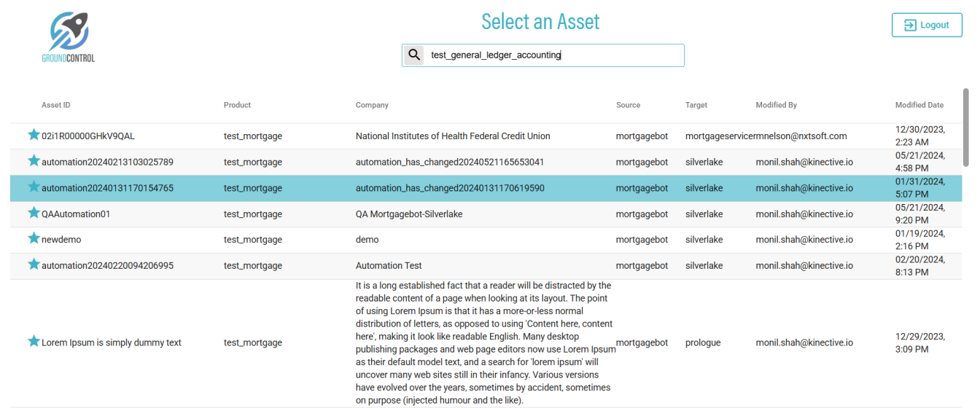
Task: Toggle favorite star for newdemo asset
Action: click(x=34, y=239)
